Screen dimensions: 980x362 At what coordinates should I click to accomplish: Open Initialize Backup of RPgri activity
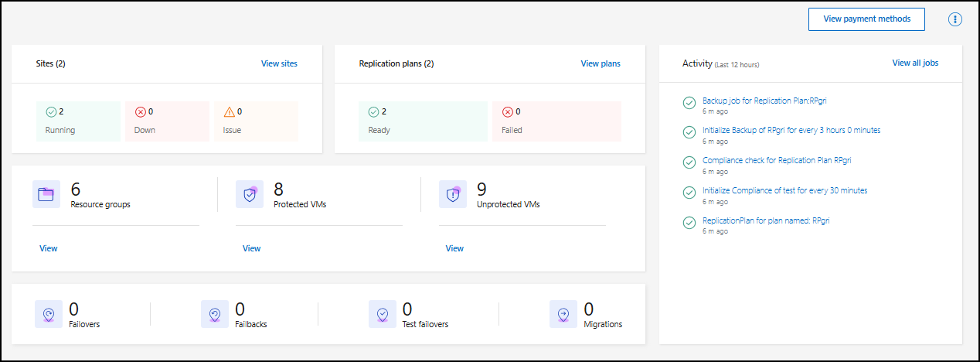(x=791, y=130)
